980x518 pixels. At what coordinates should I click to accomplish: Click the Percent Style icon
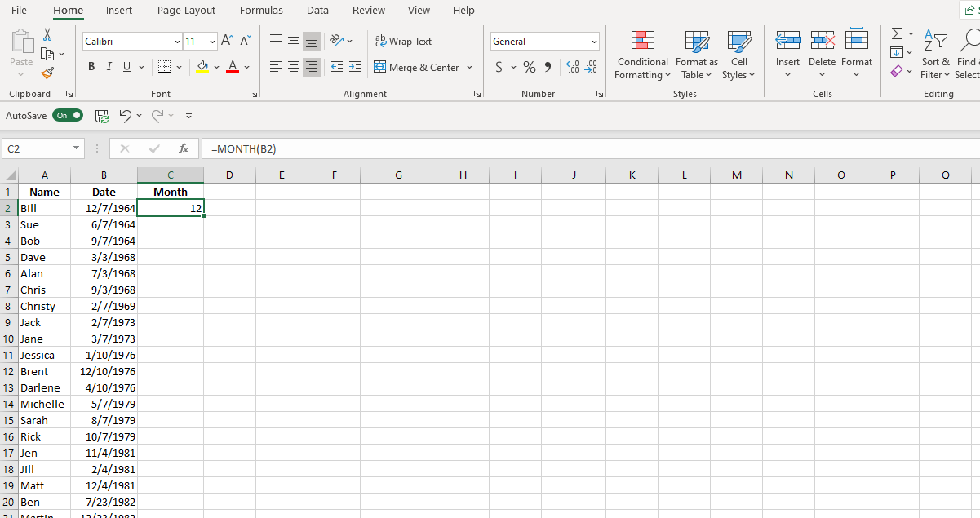pos(528,67)
